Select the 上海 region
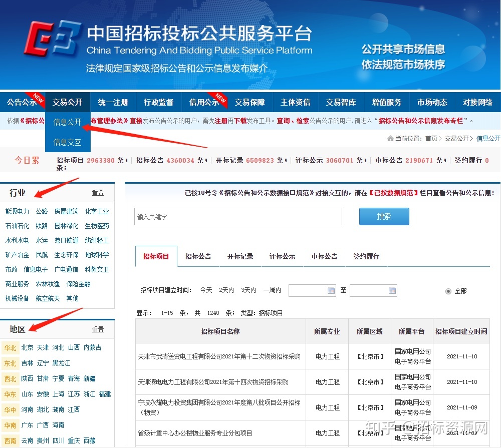501x448 pixels. (58, 394)
